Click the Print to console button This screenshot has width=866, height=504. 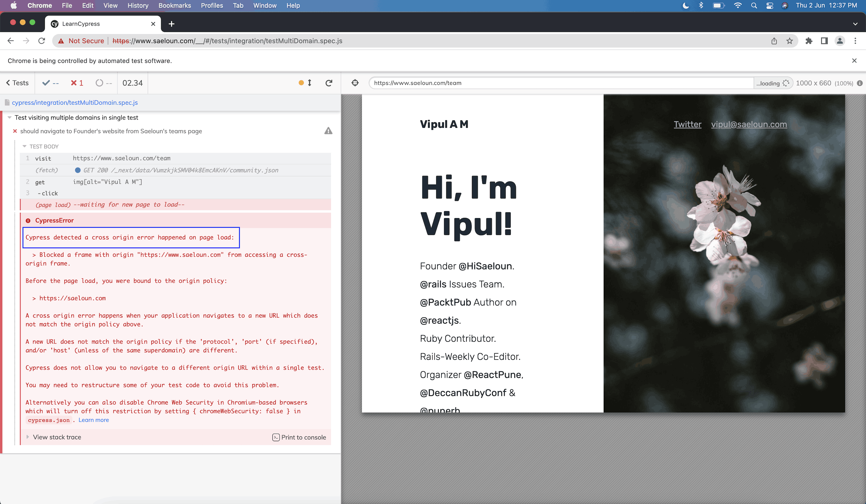tap(299, 437)
